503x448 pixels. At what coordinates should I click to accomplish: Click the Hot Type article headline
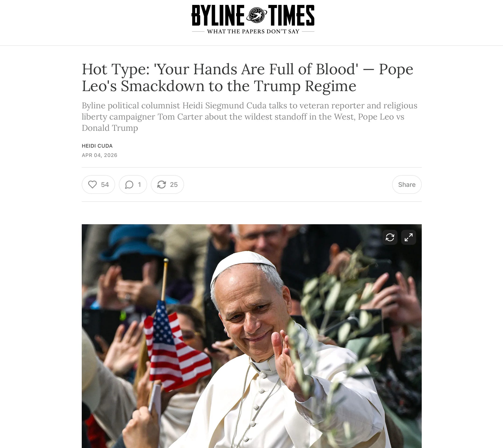[247, 77]
